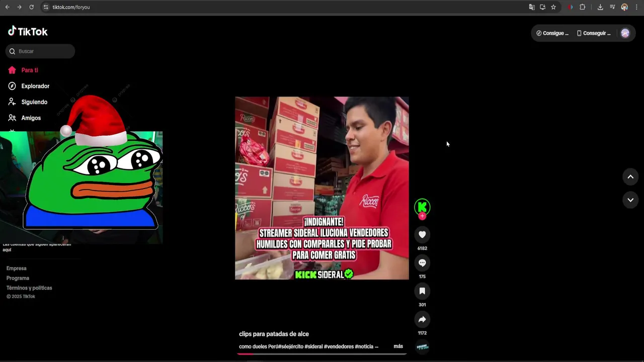Click the Conseguir app button
The height and width of the screenshot is (362, 644).
(x=594, y=33)
